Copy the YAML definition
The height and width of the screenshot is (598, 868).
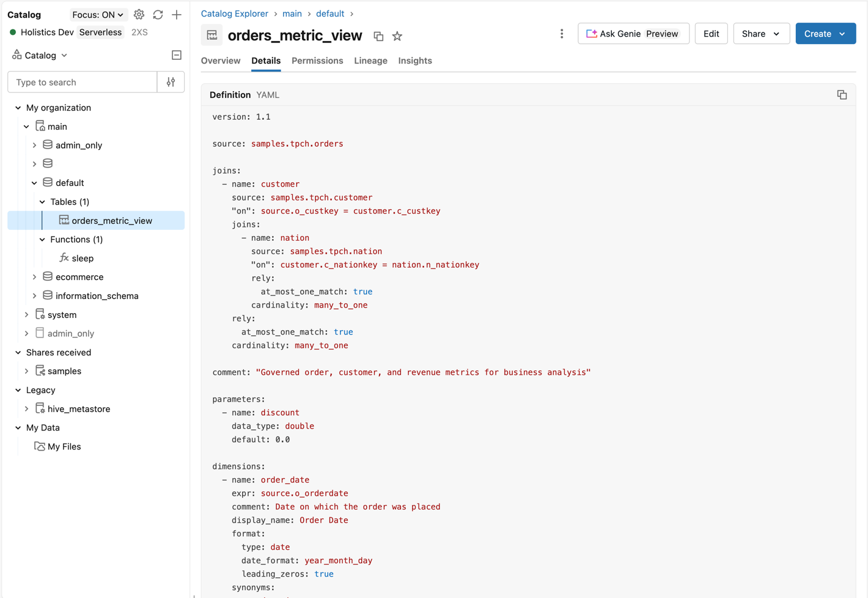tap(842, 95)
